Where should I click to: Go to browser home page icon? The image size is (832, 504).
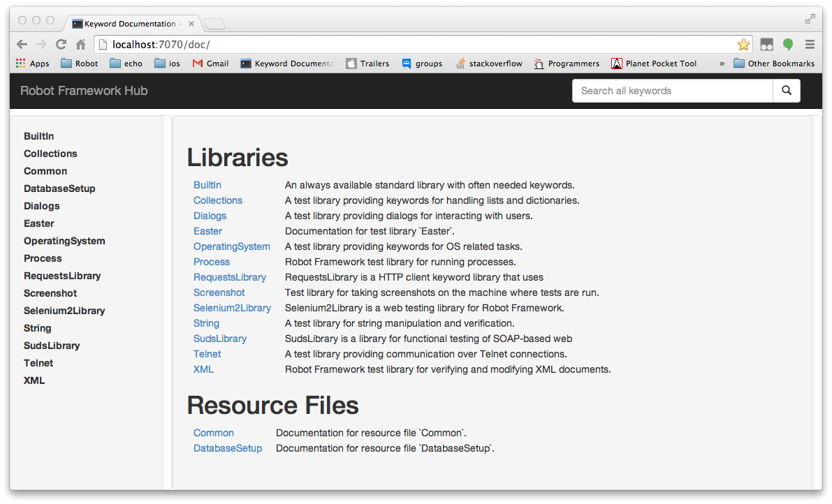pyautogui.click(x=80, y=45)
